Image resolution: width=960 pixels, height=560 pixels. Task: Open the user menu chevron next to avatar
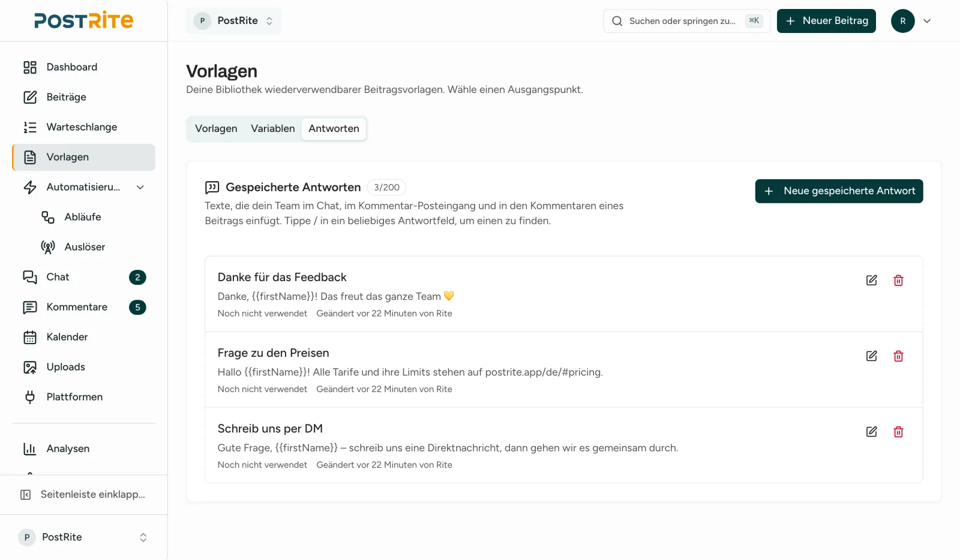pos(927,21)
